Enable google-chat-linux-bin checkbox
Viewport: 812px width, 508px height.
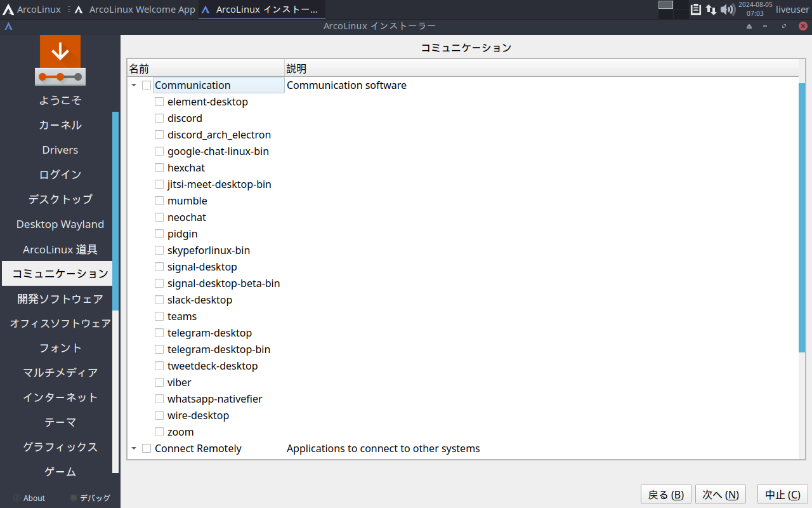click(x=159, y=151)
